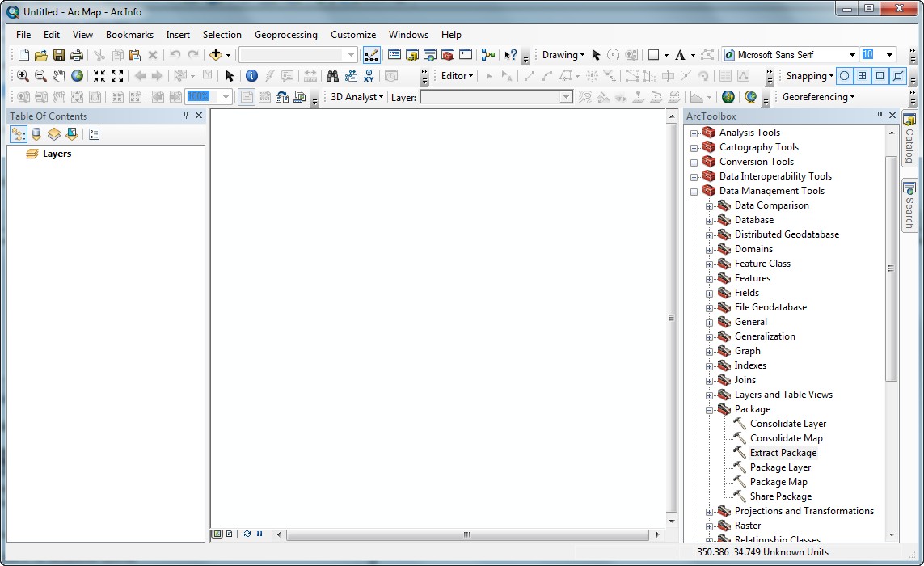Open the Geoprocessing menu
This screenshot has height=566, width=924.
tap(285, 35)
